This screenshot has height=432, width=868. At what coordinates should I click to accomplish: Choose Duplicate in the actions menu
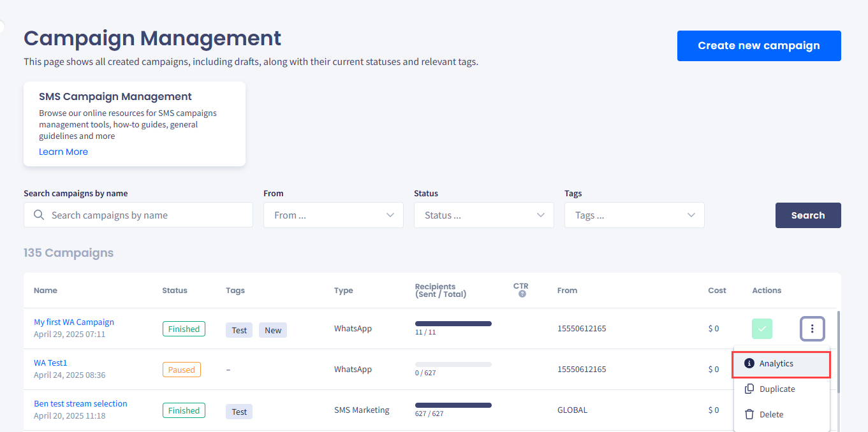click(781, 389)
